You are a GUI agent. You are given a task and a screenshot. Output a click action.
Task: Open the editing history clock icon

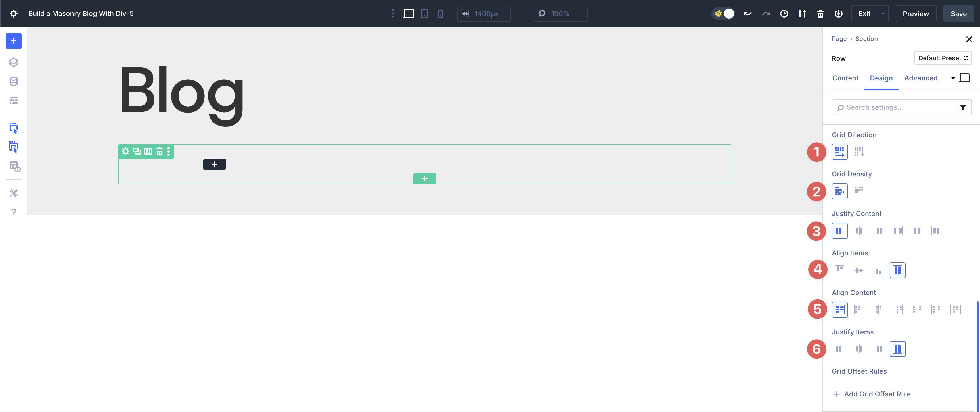[784, 13]
